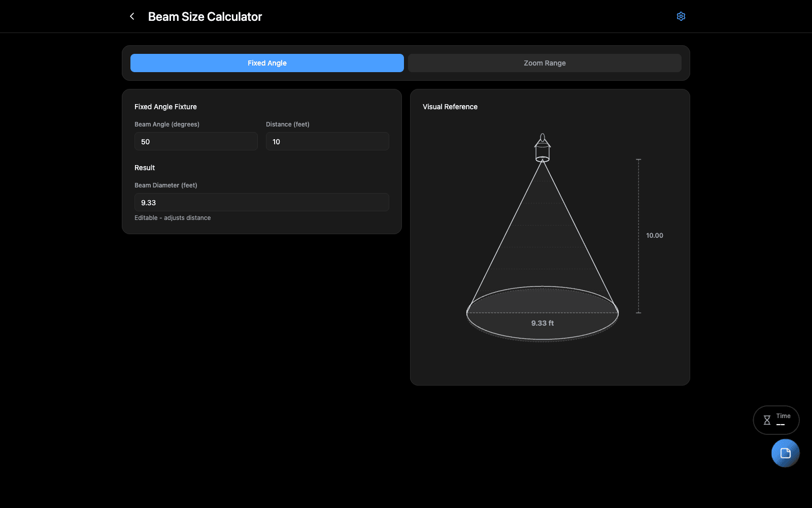Viewport: 812px width, 508px height.
Task: Open settings with the gear icon
Action: coord(681,16)
